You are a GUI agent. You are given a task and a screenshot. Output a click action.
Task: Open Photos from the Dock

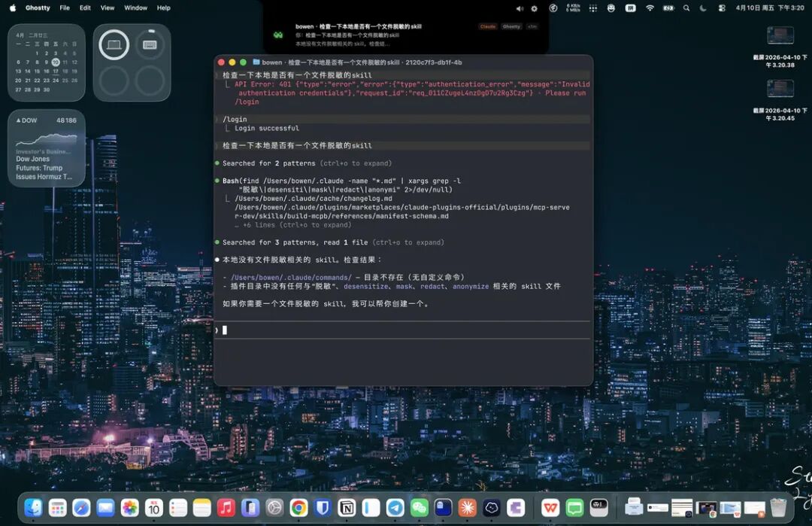(x=129, y=508)
